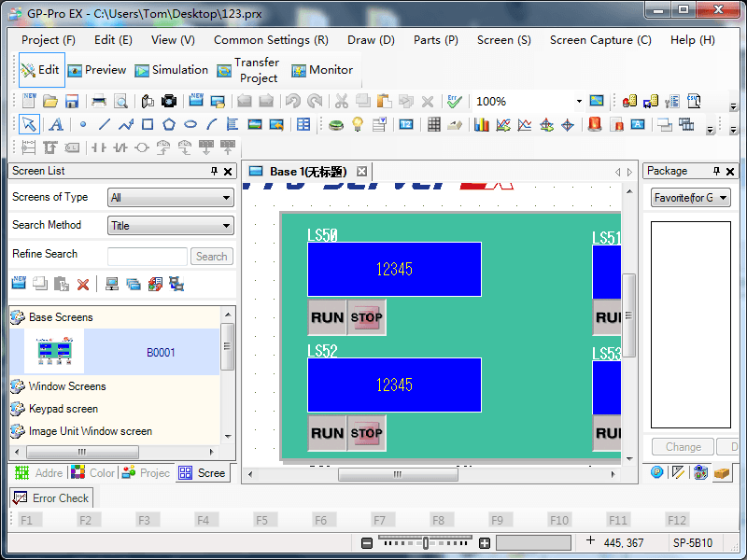This screenshot has height=560, width=747.
Task: Select the arrow selection tool
Action: 29,125
